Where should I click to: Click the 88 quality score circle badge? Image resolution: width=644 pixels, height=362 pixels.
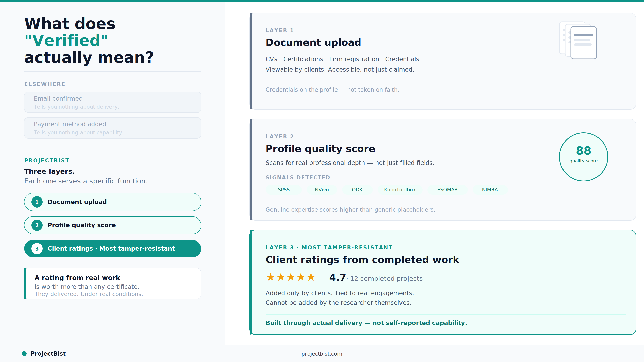(x=583, y=157)
